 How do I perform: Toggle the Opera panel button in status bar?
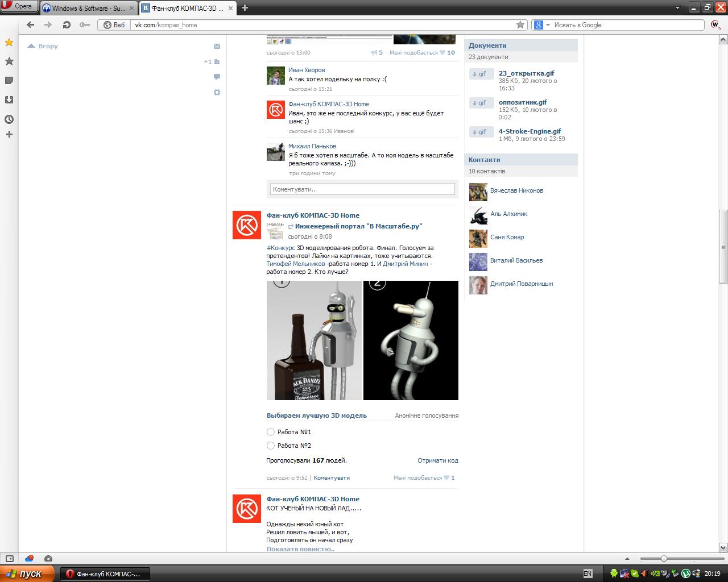(x=10, y=559)
